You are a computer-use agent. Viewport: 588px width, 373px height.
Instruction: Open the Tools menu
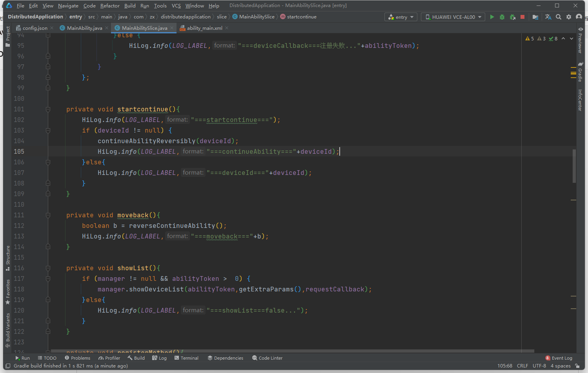click(x=160, y=5)
